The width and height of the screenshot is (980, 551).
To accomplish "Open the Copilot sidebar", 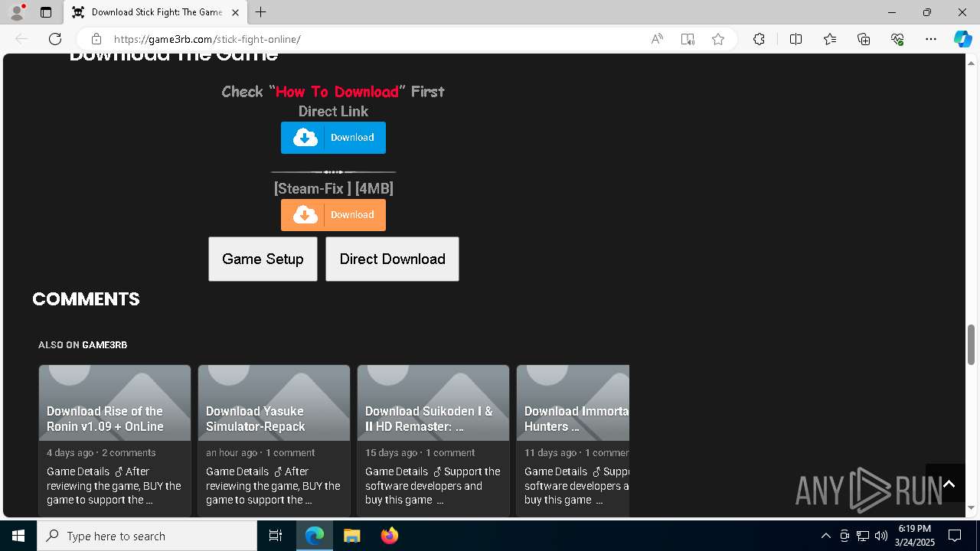I will pyautogui.click(x=962, y=39).
